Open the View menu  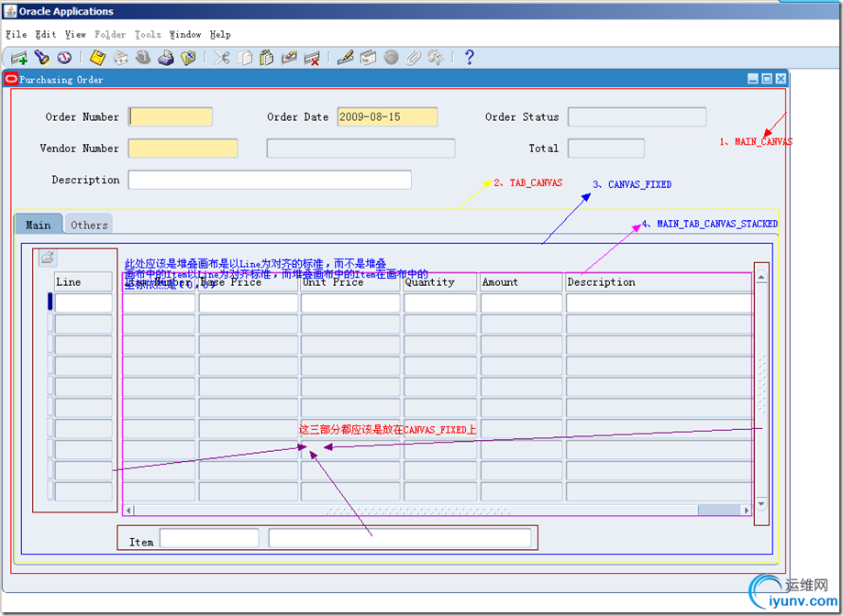point(75,34)
